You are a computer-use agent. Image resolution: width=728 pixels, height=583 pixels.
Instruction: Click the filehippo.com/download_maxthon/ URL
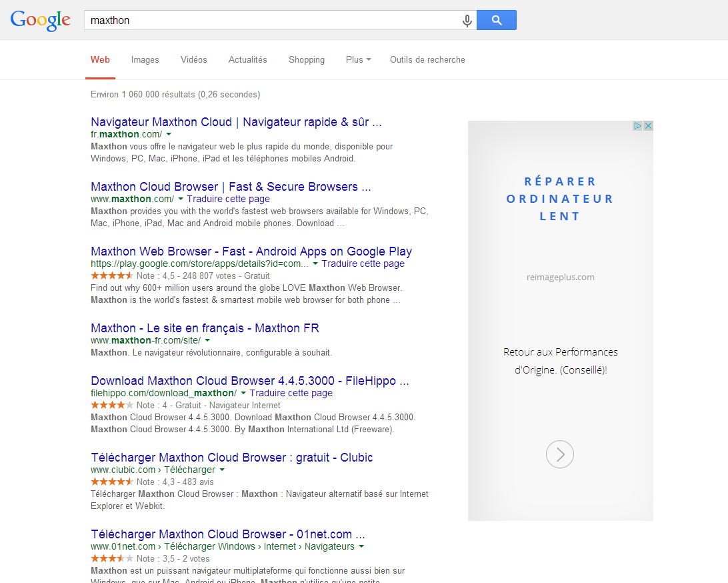point(164,393)
